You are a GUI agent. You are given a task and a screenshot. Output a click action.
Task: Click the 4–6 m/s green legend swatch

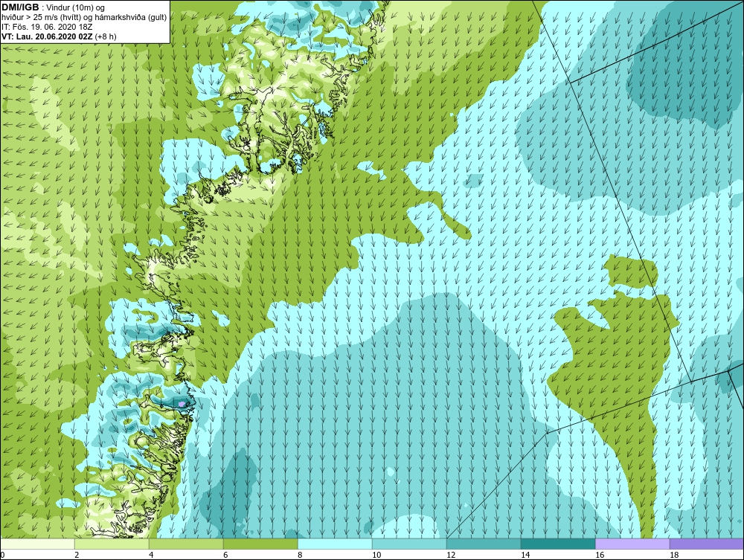coord(186,544)
